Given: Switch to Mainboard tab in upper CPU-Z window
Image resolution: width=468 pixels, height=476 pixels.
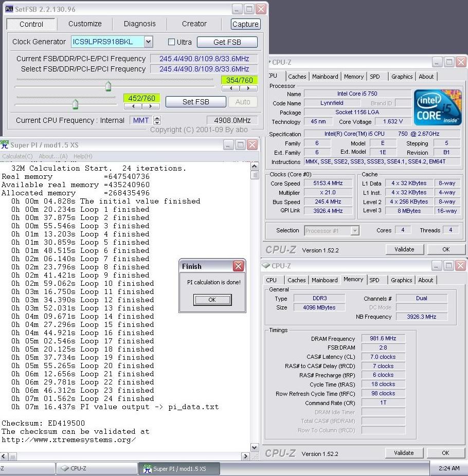Looking at the screenshot, I should [325, 77].
